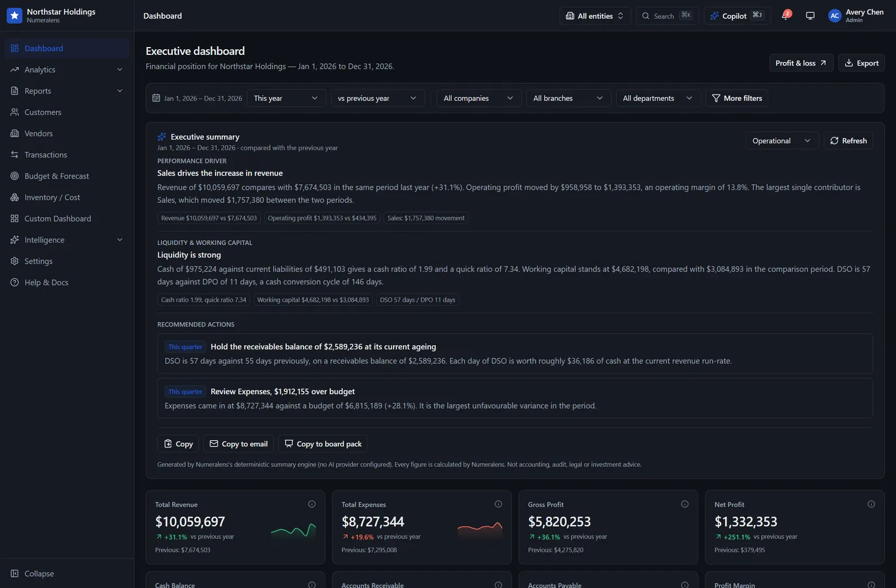Image resolution: width=896 pixels, height=588 pixels.
Task: Open Settings in the sidebar
Action: 67,261
